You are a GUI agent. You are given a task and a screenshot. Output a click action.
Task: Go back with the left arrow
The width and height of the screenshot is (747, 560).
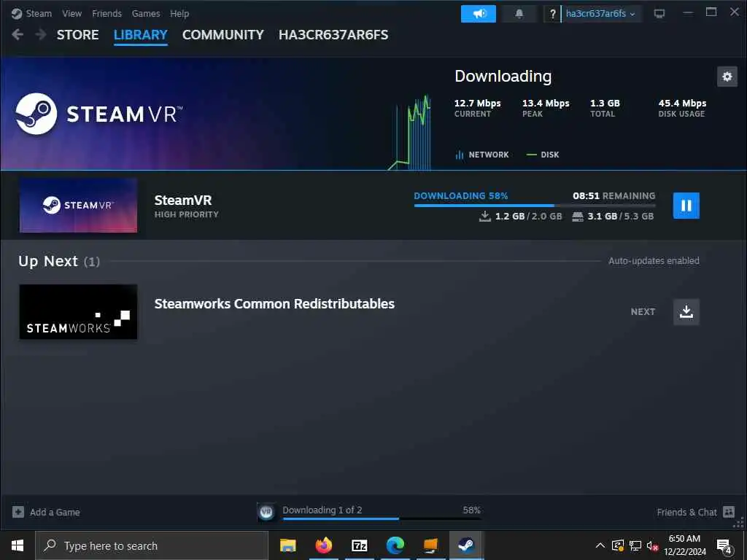tap(18, 34)
